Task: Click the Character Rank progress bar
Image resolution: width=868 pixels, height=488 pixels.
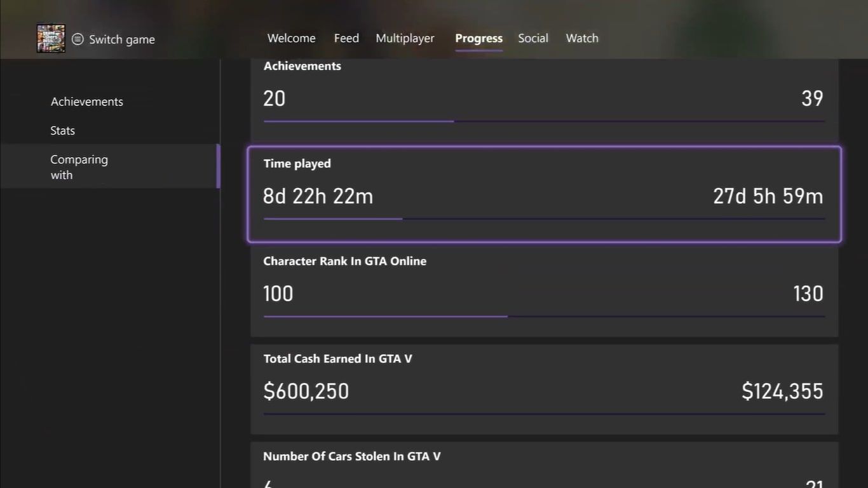Action: pos(544,316)
